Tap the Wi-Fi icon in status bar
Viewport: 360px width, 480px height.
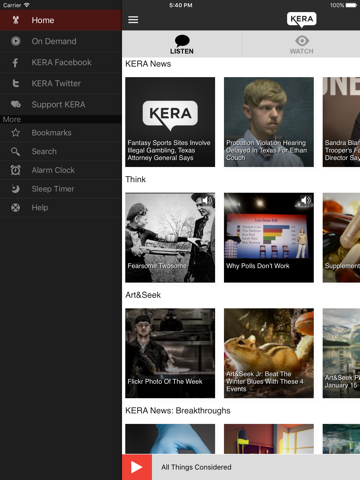coord(27,5)
